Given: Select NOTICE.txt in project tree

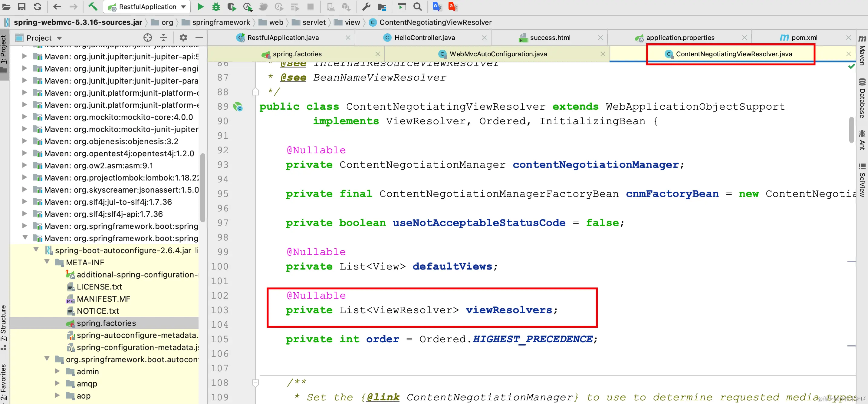Looking at the screenshot, I should tap(98, 311).
